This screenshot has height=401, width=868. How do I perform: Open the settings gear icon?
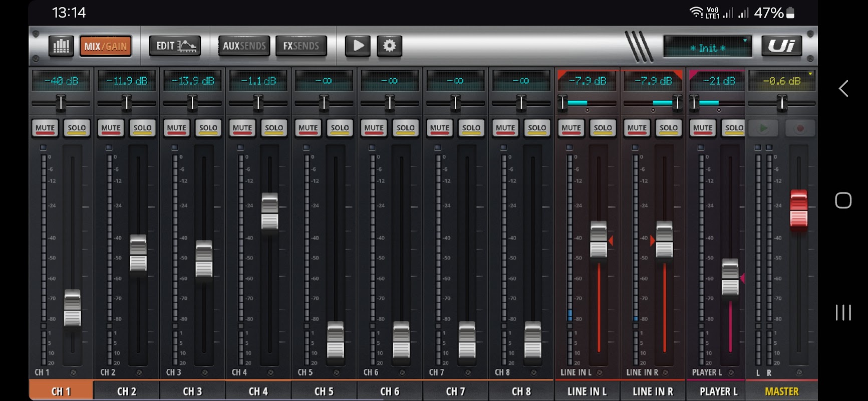pyautogui.click(x=389, y=46)
